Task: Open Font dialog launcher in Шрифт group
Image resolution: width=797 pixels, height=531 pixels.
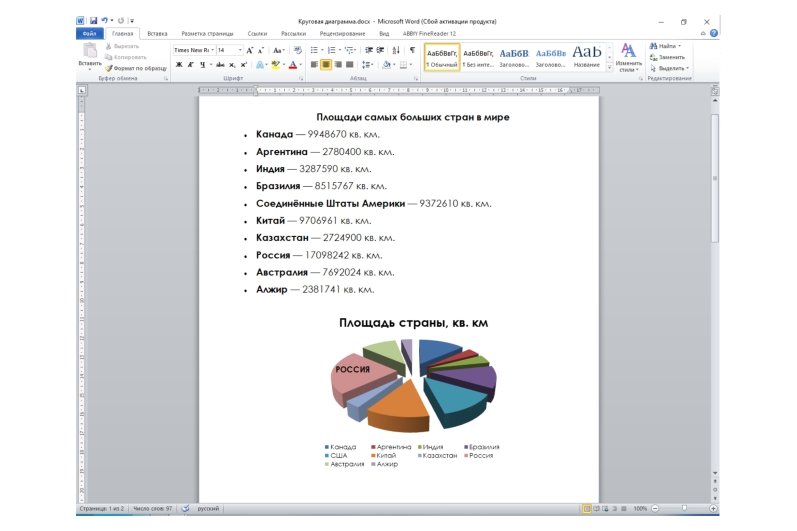Action: click(301, 79)
